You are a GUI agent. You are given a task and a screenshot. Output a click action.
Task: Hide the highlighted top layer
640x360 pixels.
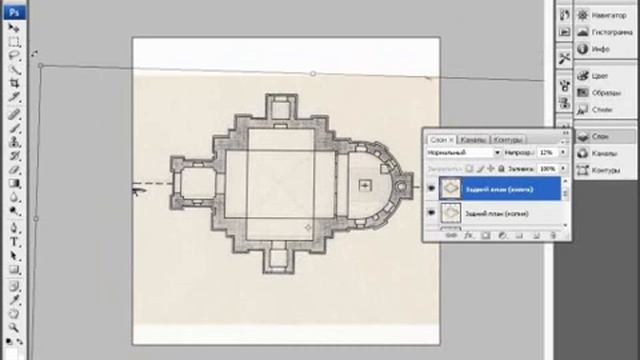tap(431, 189)
